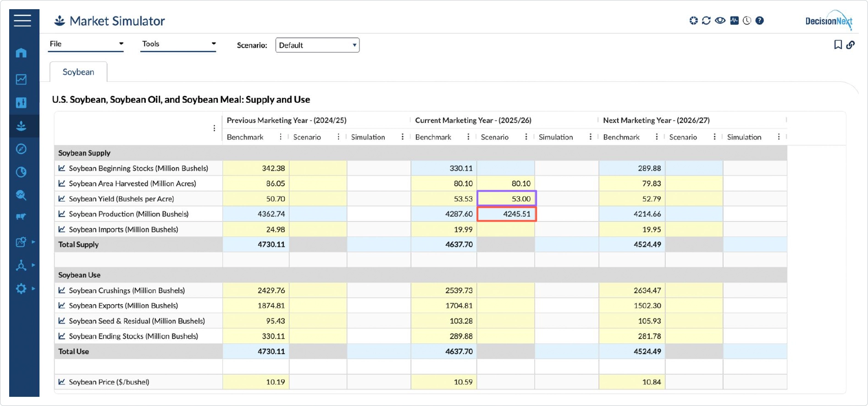Go to Home in the sidebar
The image size is (868, 406).
(21, 53)
